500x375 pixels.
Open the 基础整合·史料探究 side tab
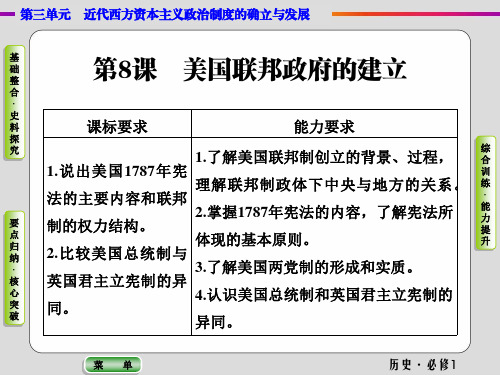tap(14, 103)
